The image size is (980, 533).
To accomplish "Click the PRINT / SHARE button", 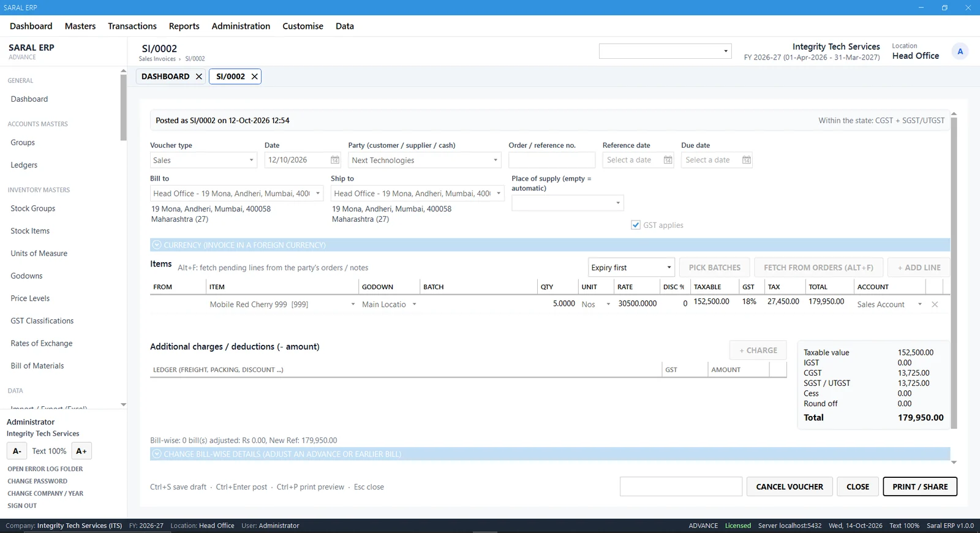I will coord(920,486).
